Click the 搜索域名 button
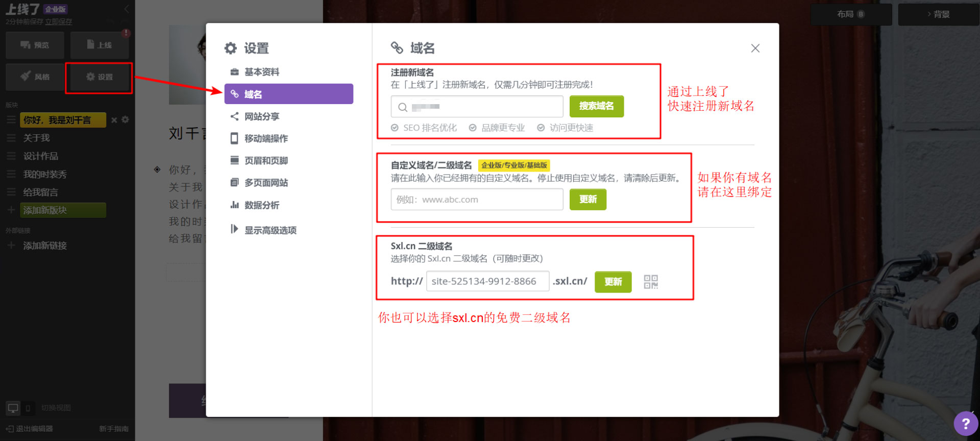 [597, 106]
